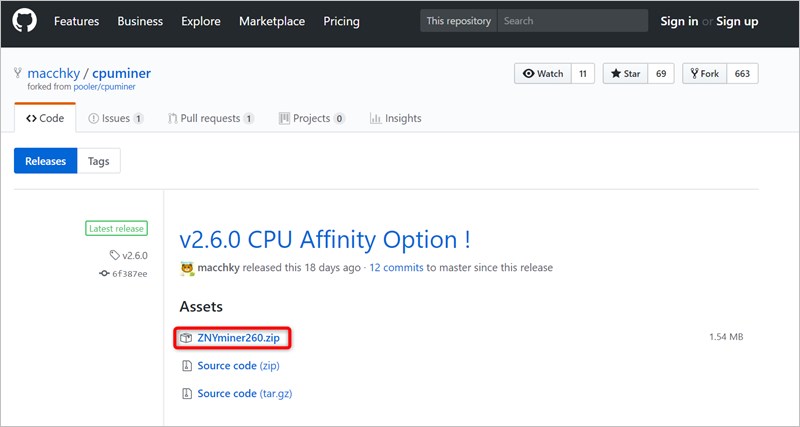The height and width of the screenshot is (427, 800).
Task: Open the 'Latest release' label
Action: (x=116, y=229)
